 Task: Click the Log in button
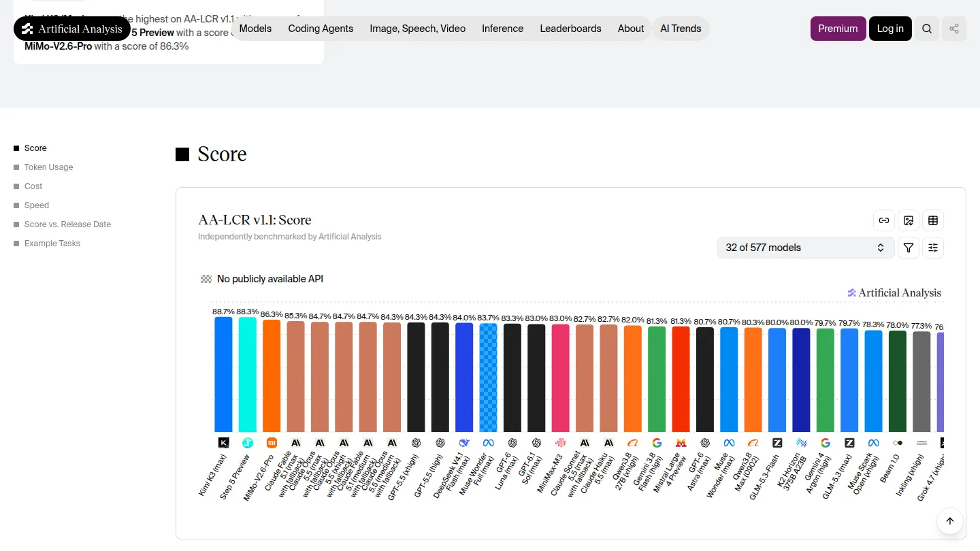coord(890,29)
